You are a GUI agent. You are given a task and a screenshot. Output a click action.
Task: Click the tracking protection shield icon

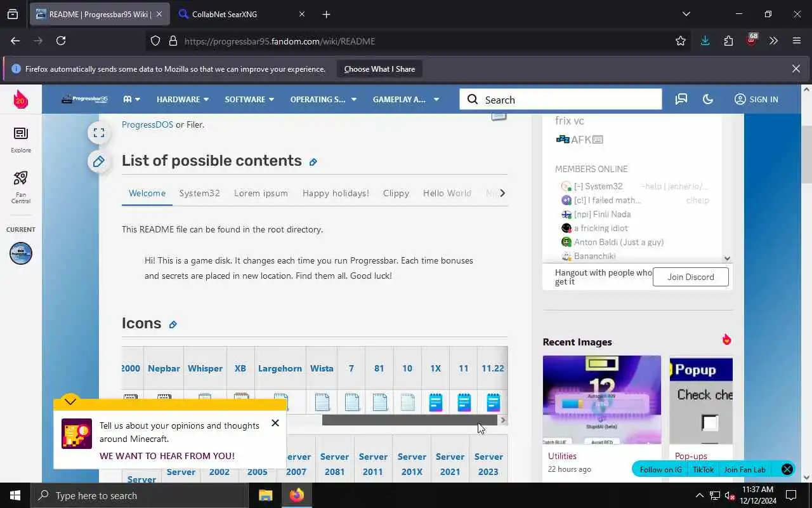coord(155,41)
